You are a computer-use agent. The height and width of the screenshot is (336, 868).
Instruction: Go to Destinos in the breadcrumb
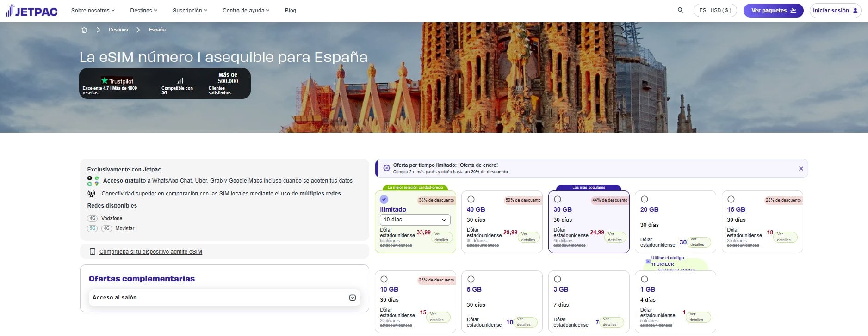click(x=118, y=30)
